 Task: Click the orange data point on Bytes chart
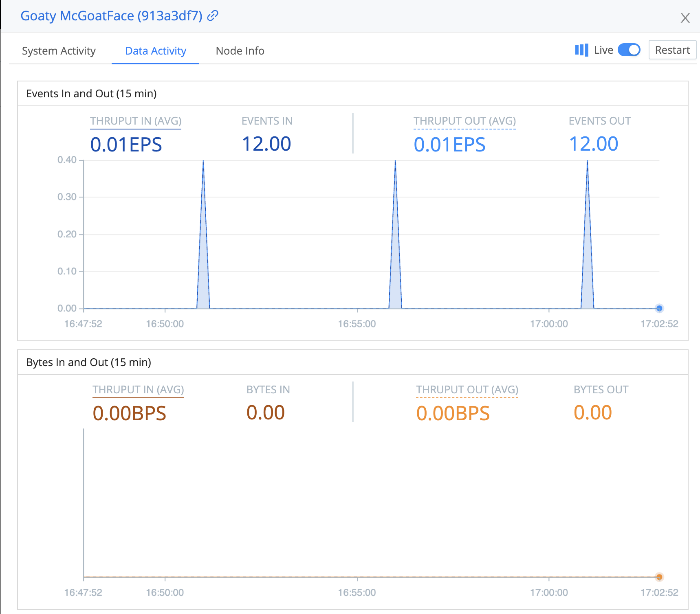[659, 576]
